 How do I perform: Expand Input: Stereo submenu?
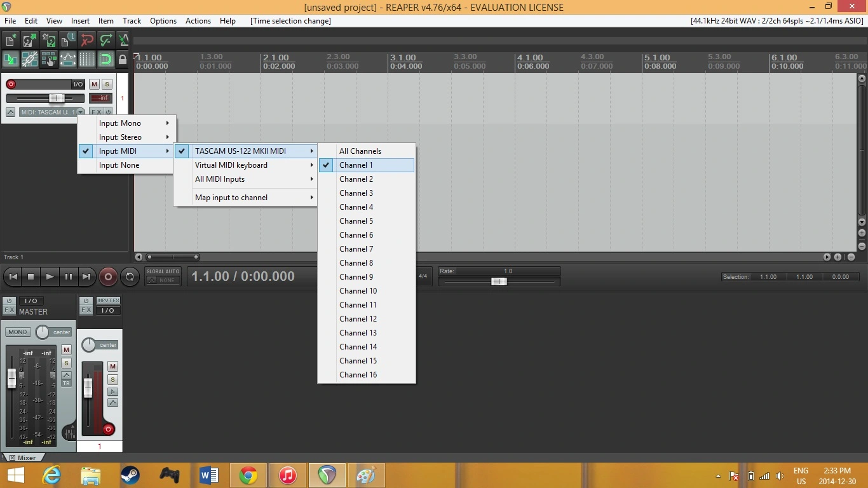(x=126, y=137)
